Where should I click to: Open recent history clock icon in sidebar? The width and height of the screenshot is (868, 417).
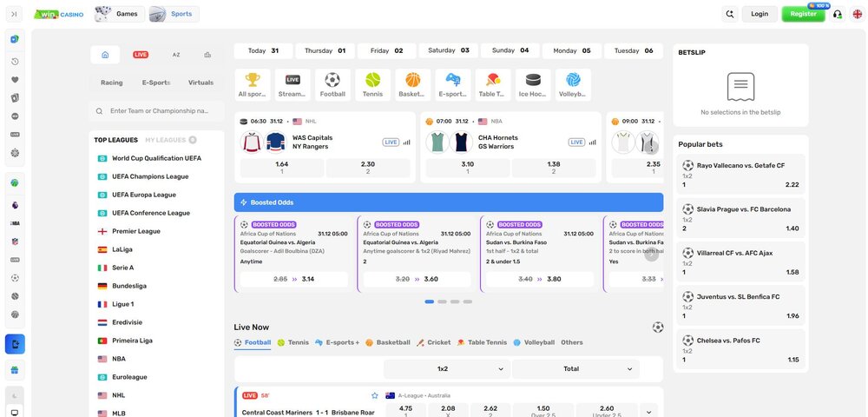(x=15, y=62)
